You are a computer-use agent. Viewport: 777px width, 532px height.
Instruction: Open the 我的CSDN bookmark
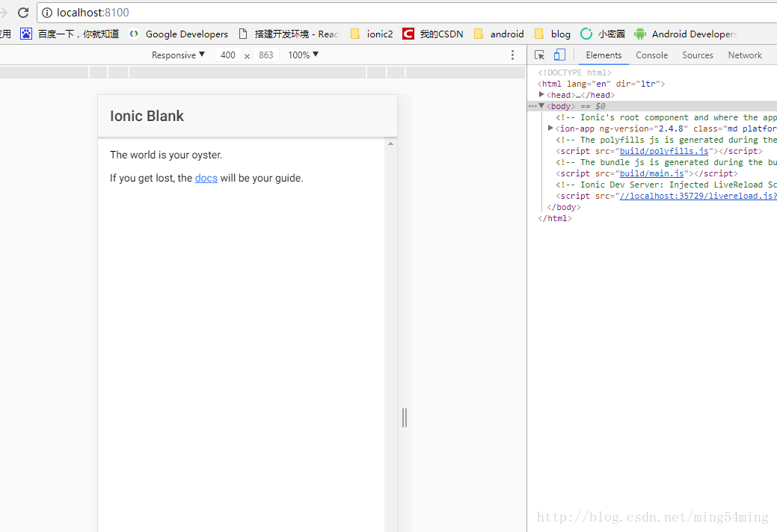(432, 34)
